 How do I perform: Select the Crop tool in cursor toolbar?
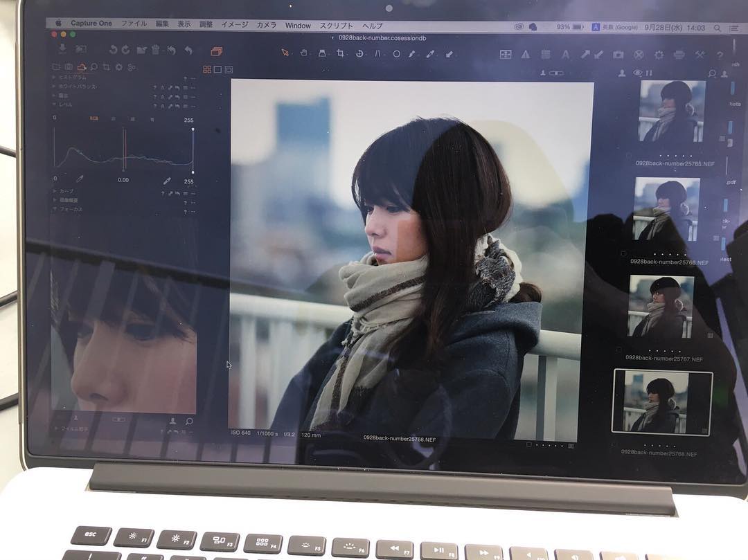340,53
